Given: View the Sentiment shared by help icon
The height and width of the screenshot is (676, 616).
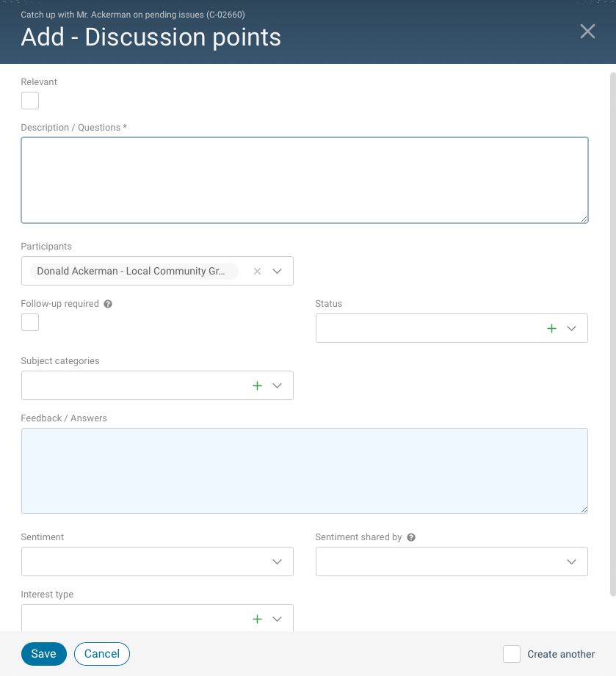Looking at the screenshot, I should click(411, 537).
